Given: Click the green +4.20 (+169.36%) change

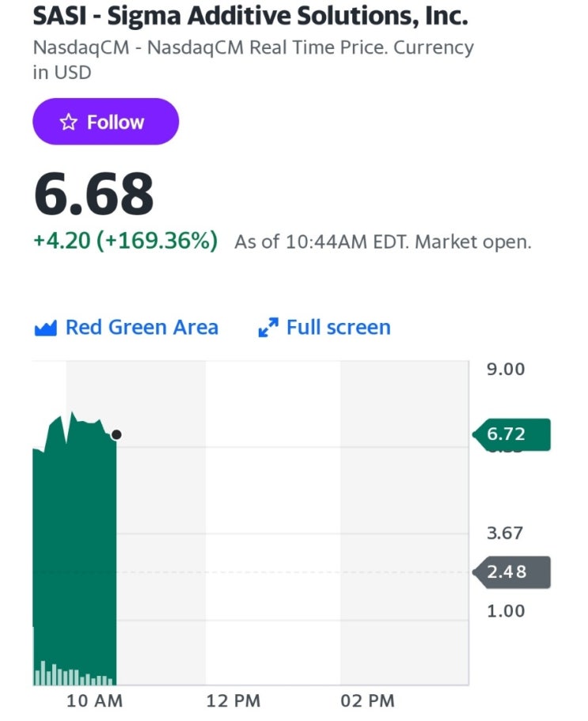Looking at the screenshot, I should (125, 241).
